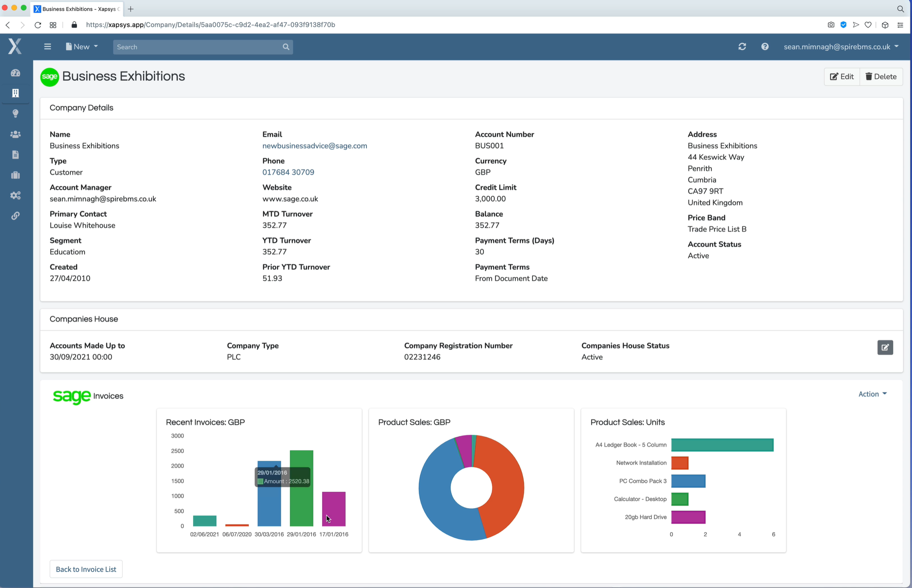Click the Back to Invoice List button
912x588 pixels.
(86, 569)
